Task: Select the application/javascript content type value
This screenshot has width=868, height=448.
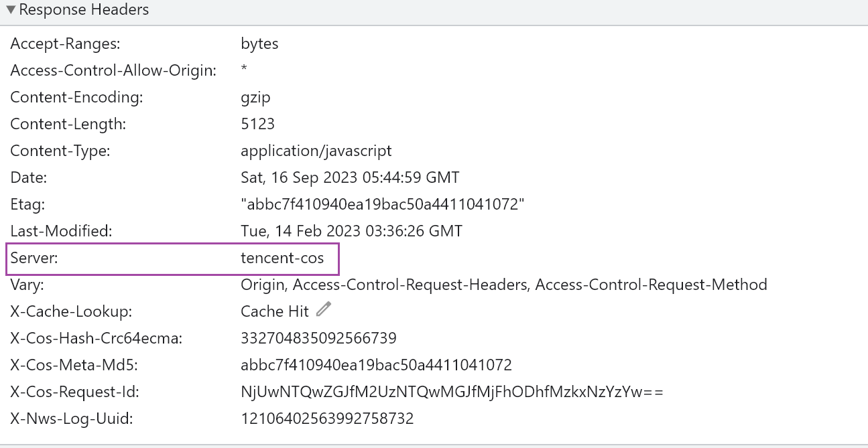Action: click(316, 151)
